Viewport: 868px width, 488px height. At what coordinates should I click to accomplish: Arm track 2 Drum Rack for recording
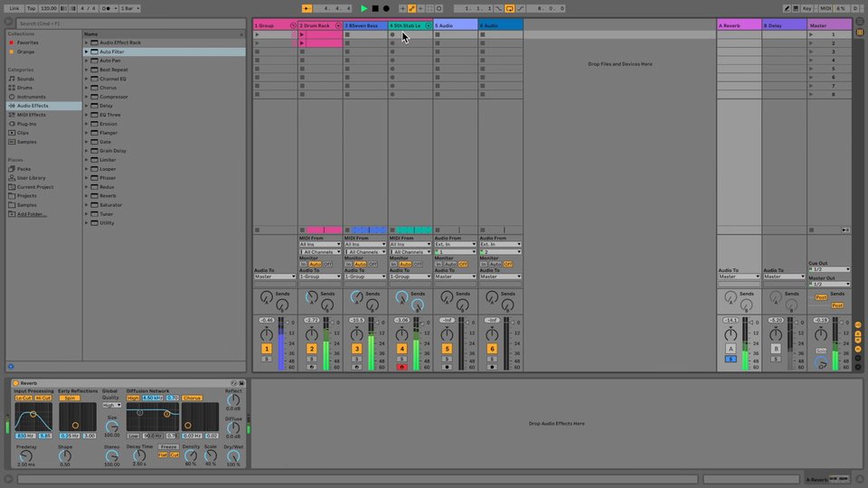click(x=312, y=367)
